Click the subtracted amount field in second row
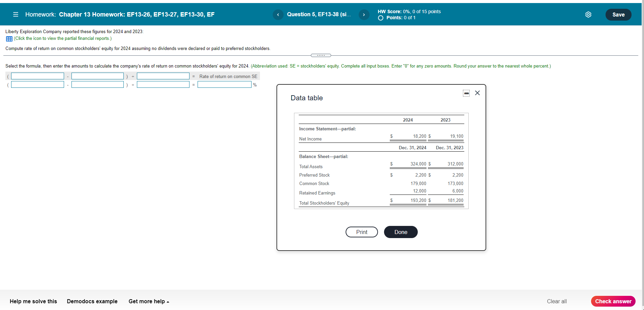This screenshot has width=644, height=310. (x=97, y=84)
